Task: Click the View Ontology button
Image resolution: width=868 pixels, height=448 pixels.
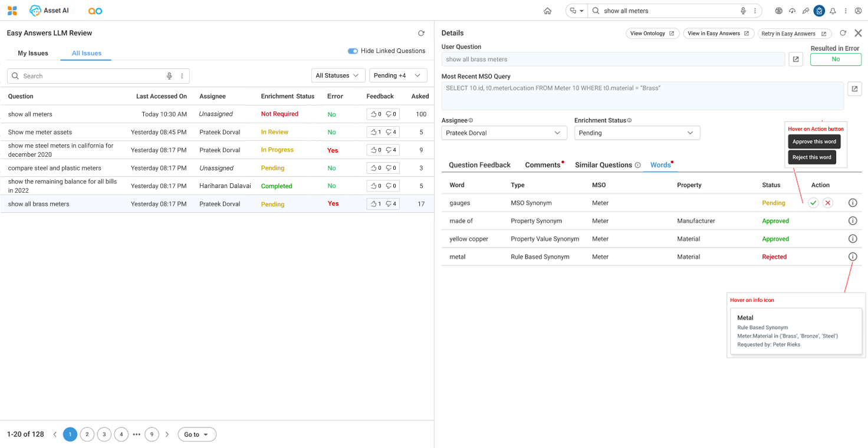Action: [652, 34]
